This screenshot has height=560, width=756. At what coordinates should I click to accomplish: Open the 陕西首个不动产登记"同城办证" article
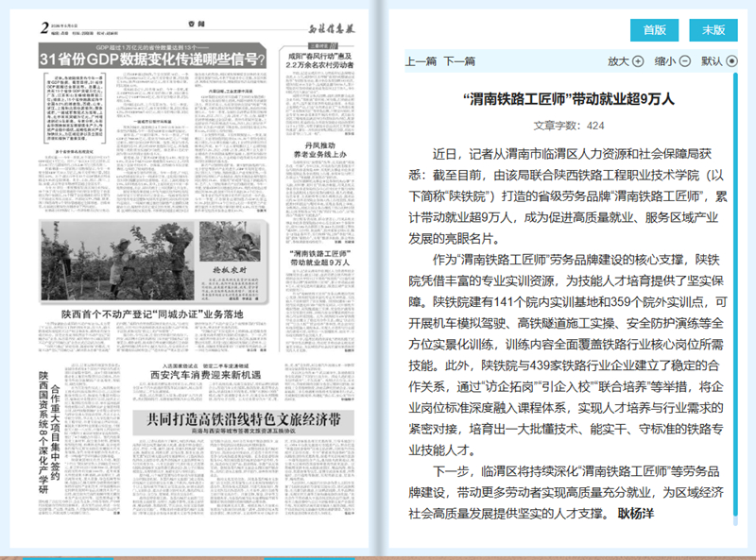[152, 314]
